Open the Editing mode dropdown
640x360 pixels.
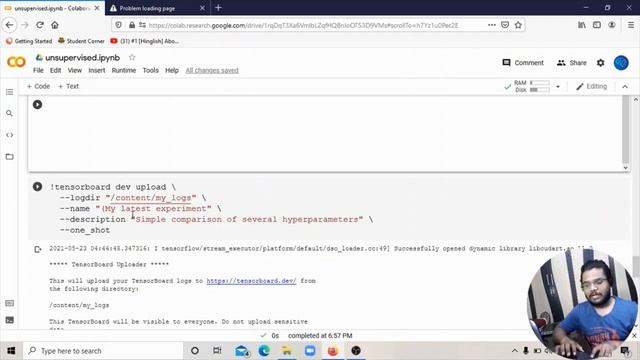point(591,87)
